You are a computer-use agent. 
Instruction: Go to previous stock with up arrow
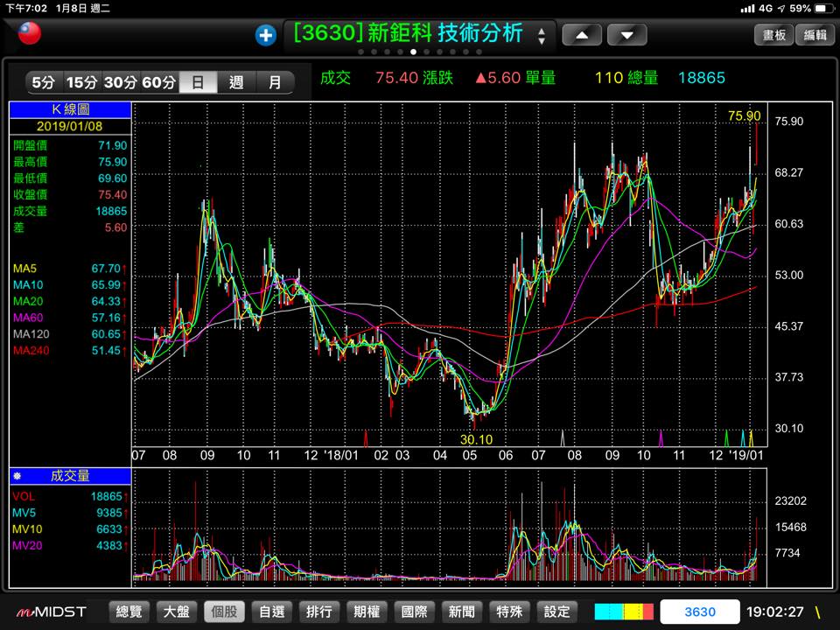click(582, 35)
